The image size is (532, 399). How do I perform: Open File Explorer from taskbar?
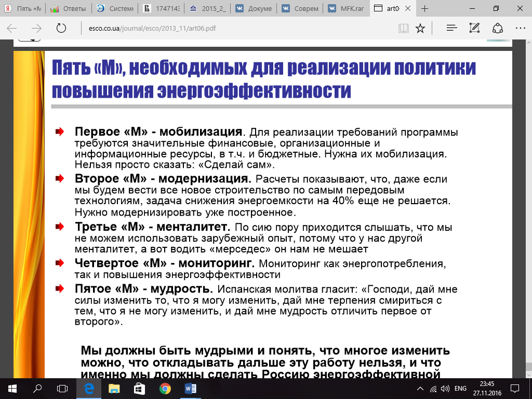(x=114, y=389)
